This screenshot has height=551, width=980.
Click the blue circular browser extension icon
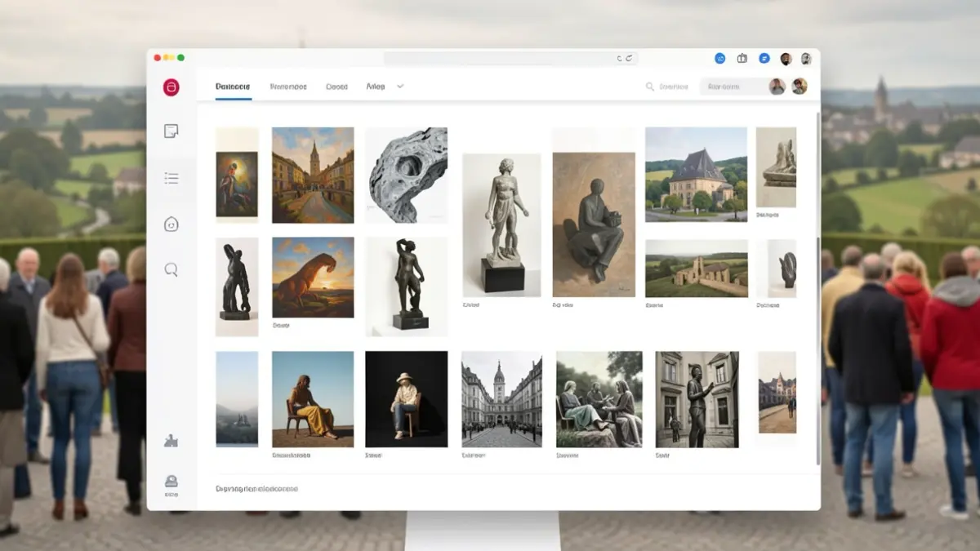720,58
